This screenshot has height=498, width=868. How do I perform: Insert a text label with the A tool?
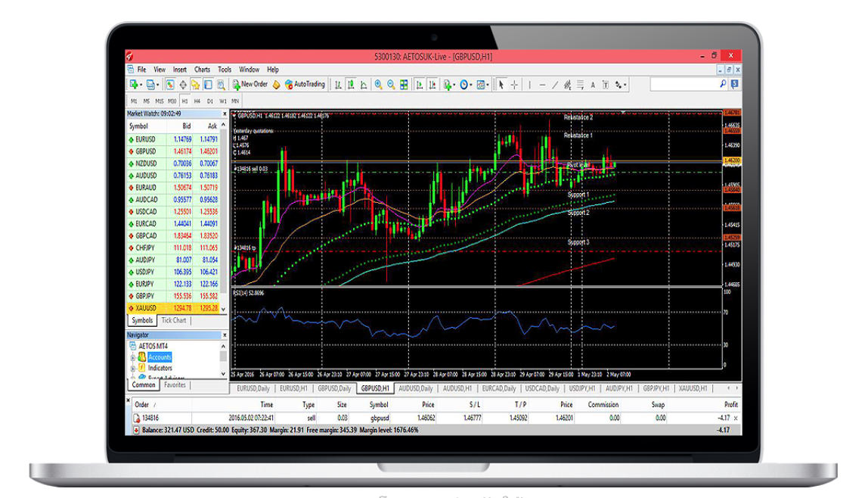pos(593,85)
